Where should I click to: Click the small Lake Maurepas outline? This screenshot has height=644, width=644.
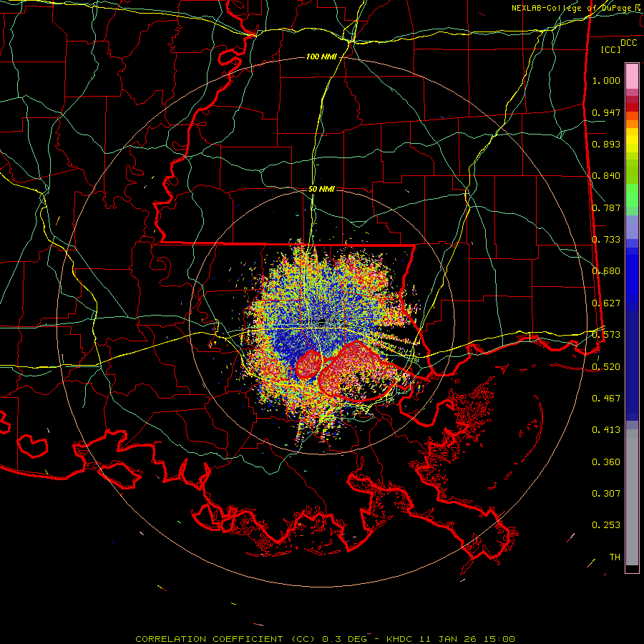[x=309, y=365]
